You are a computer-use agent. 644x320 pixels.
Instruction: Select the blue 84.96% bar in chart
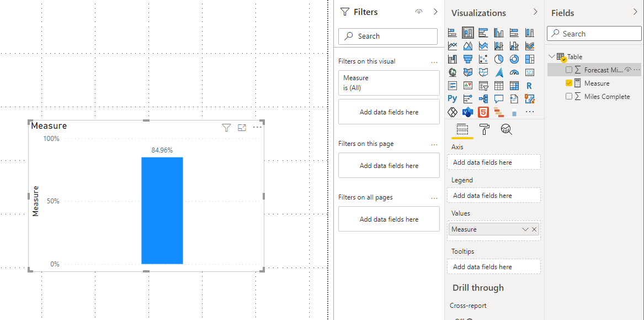point(162,211)
